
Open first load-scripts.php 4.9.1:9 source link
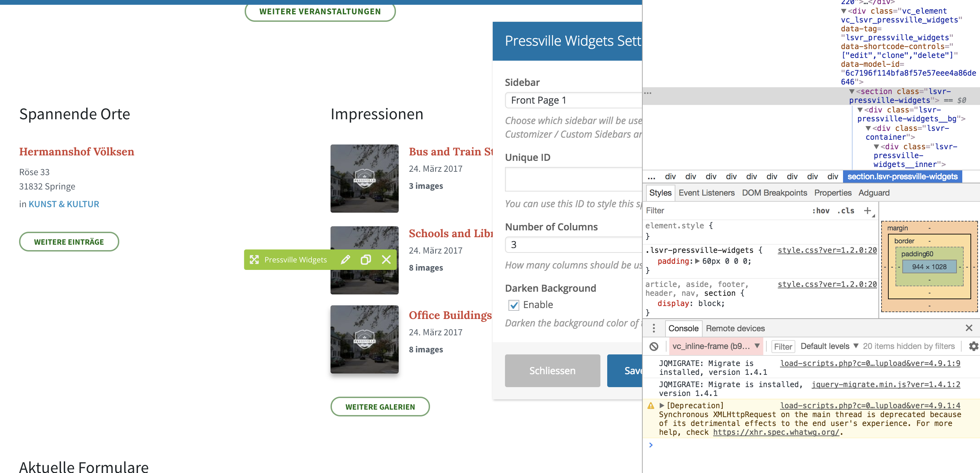click(x=870, y=363)
